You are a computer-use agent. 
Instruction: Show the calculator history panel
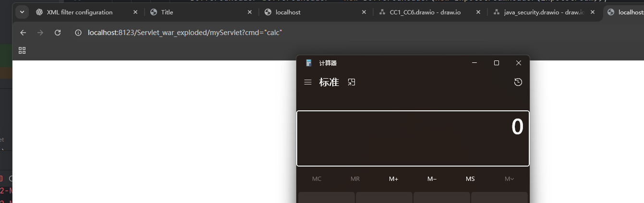pyautogui.click(x=518, y=83)
